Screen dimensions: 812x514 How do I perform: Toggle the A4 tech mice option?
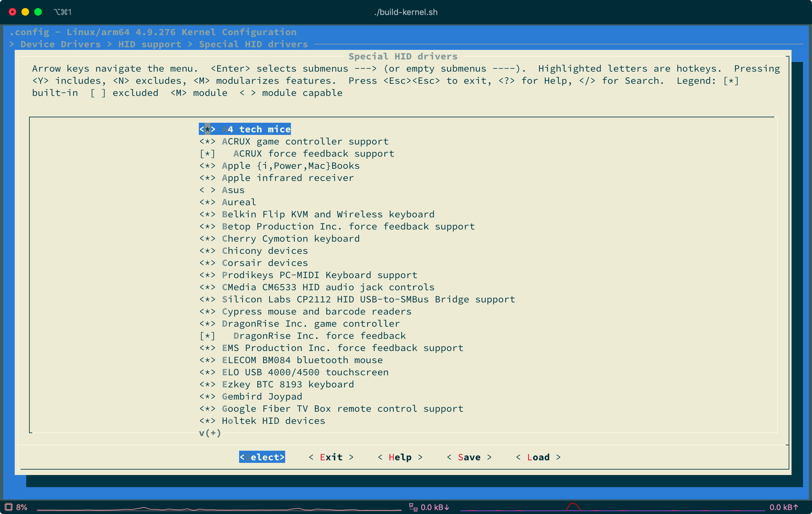[x=207, y=129]
